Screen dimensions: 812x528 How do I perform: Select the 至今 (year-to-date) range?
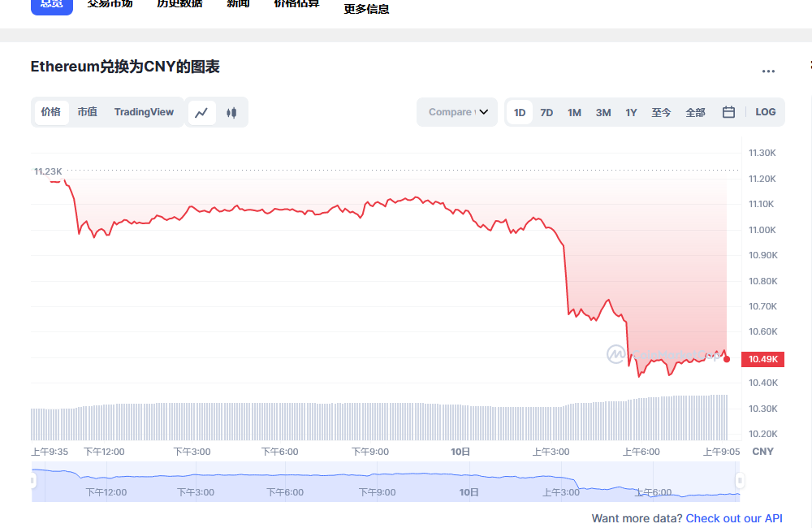coord(661,112)
